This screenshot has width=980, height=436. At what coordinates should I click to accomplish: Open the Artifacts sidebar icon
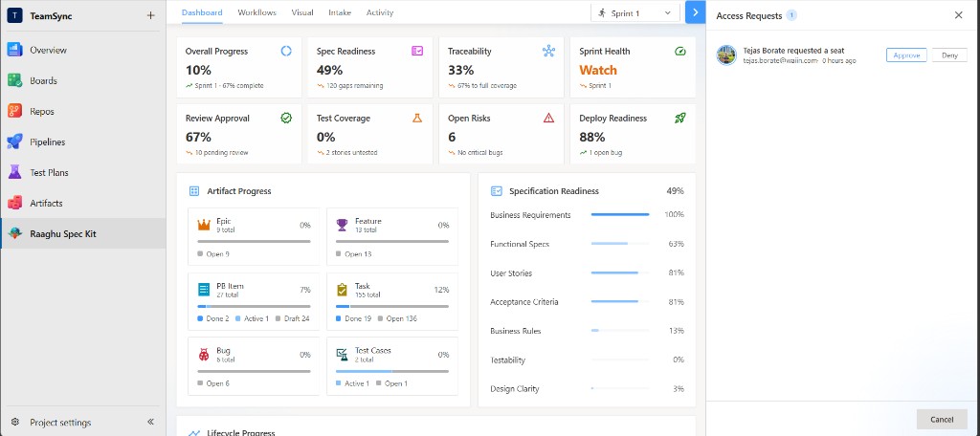click(x=15, y=203)
